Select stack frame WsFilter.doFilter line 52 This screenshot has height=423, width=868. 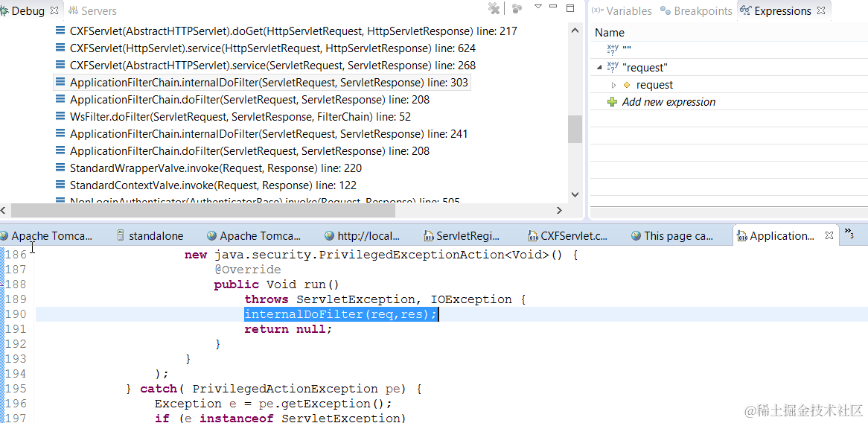(240, 117)
